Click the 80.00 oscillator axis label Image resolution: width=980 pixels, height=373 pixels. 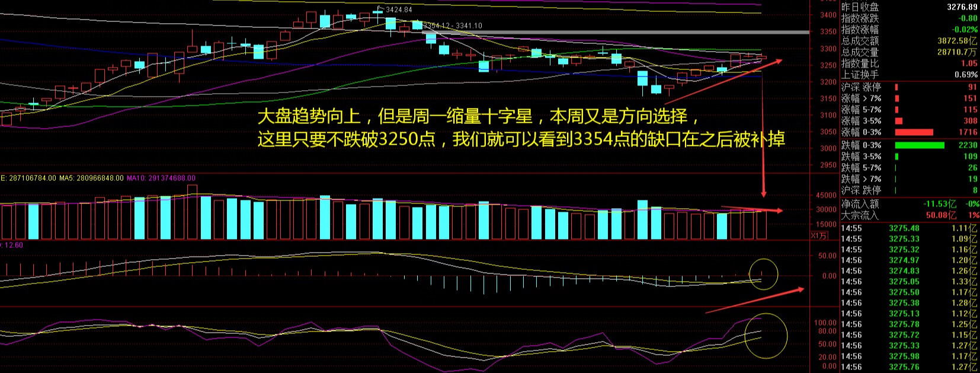click(x=828, y=331)
